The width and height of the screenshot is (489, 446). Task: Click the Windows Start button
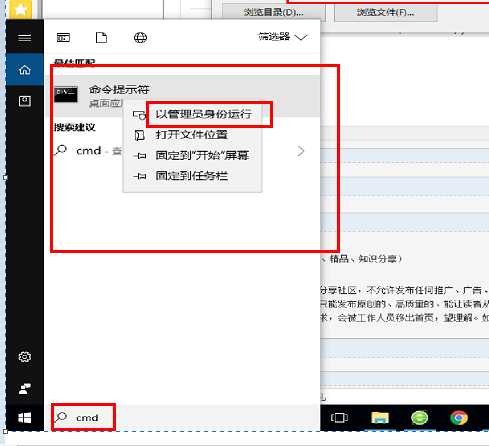pos(25,418)
